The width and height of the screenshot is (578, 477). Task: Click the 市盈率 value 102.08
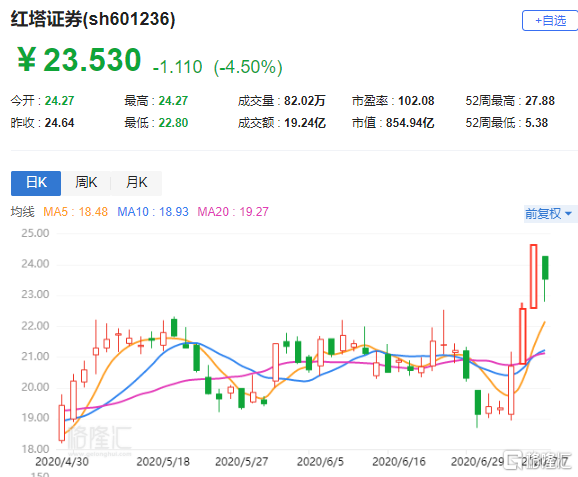click(x=416, y=101)
